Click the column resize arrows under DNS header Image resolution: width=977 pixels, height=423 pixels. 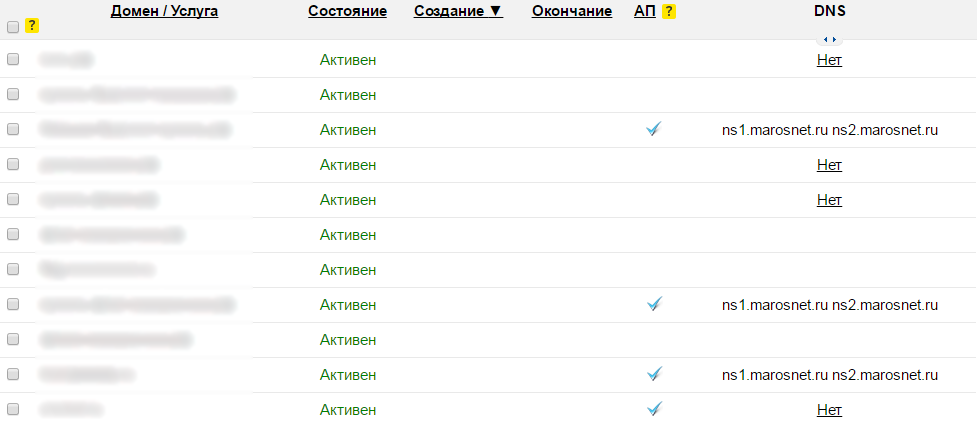coord(829,39)
